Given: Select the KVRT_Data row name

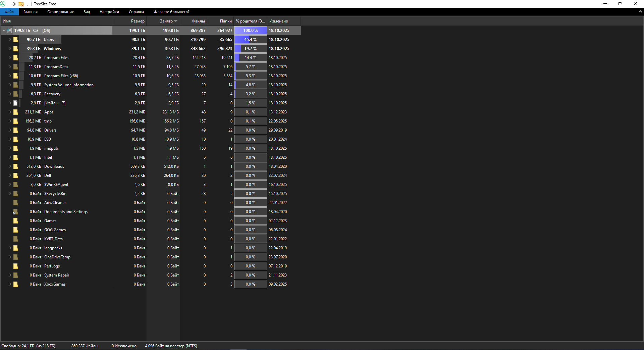Looking at the screenshot, I should pos(53,239).
